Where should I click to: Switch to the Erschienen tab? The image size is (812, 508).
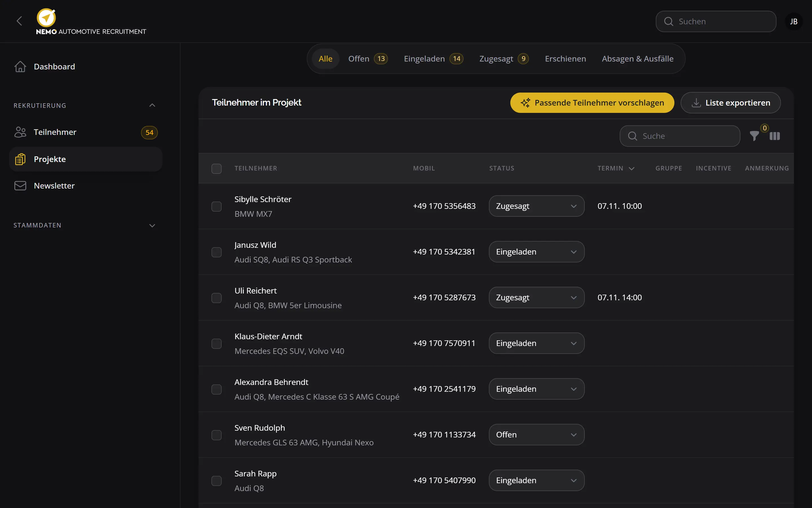click(x=565, y=59)
